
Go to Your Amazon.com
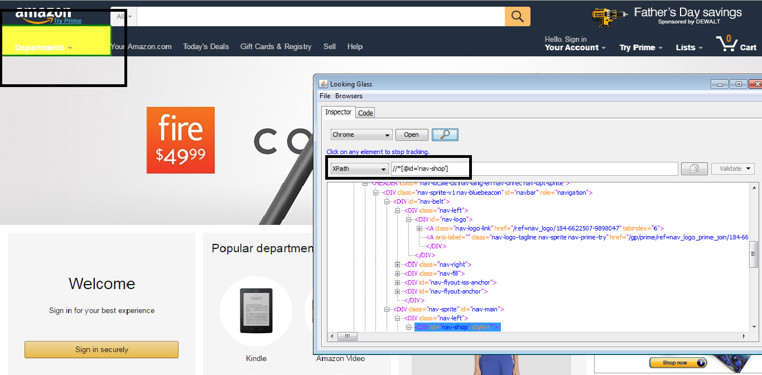141,47
